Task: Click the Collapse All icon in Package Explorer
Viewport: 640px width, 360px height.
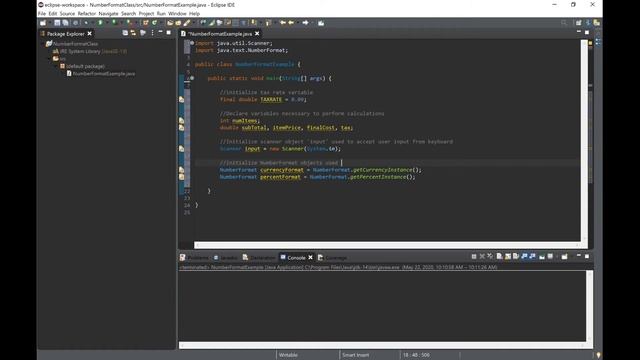Action: (125, 33)
